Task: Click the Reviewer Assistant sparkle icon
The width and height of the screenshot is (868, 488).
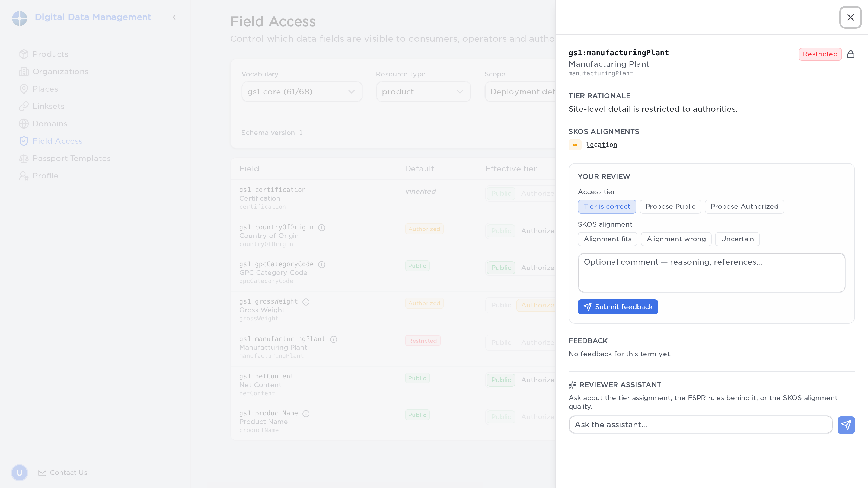Action: tap(572, 385)
